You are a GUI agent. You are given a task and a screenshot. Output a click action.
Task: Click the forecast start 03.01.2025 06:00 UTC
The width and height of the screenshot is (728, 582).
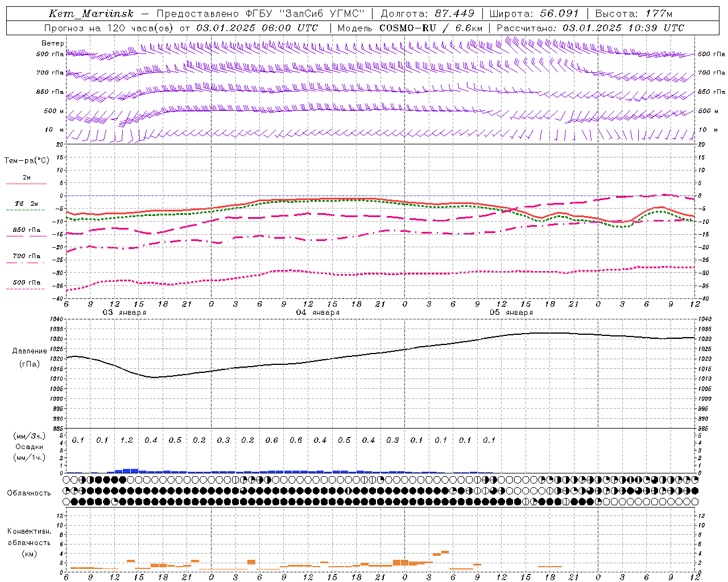pos(257,28)
